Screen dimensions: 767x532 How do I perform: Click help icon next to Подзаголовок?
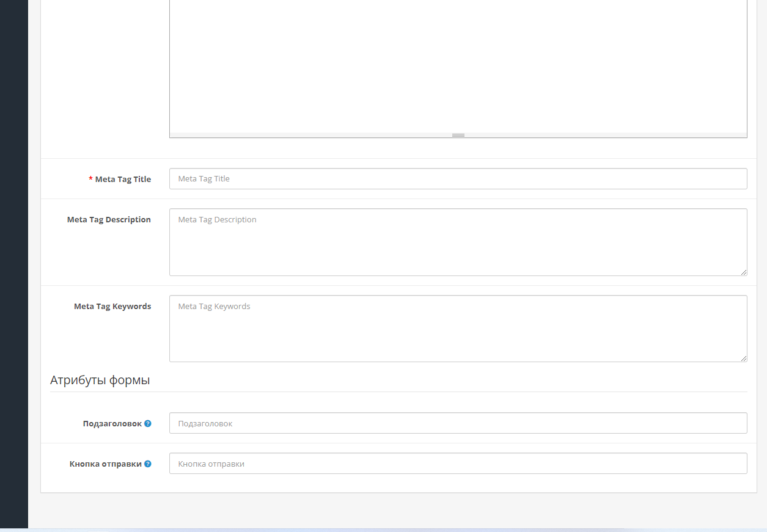148,423
